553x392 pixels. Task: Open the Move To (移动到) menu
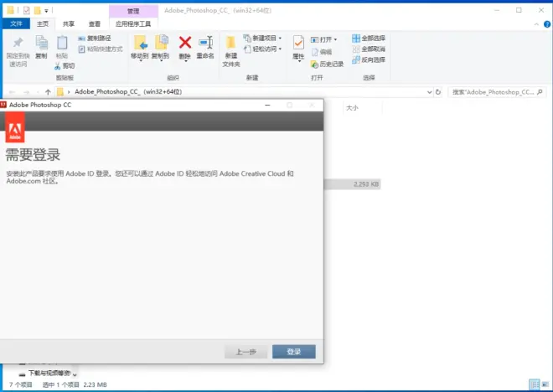point(140,48)
